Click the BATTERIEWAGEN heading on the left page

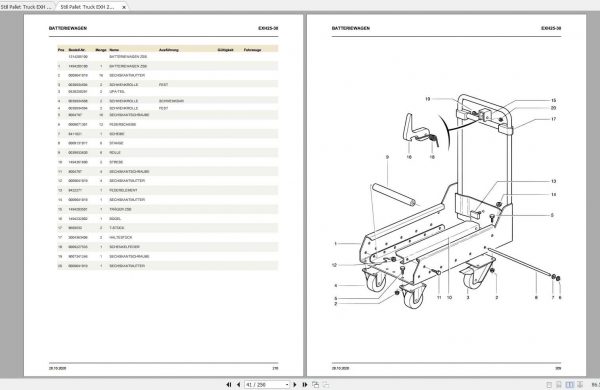[x=68, y=28]
